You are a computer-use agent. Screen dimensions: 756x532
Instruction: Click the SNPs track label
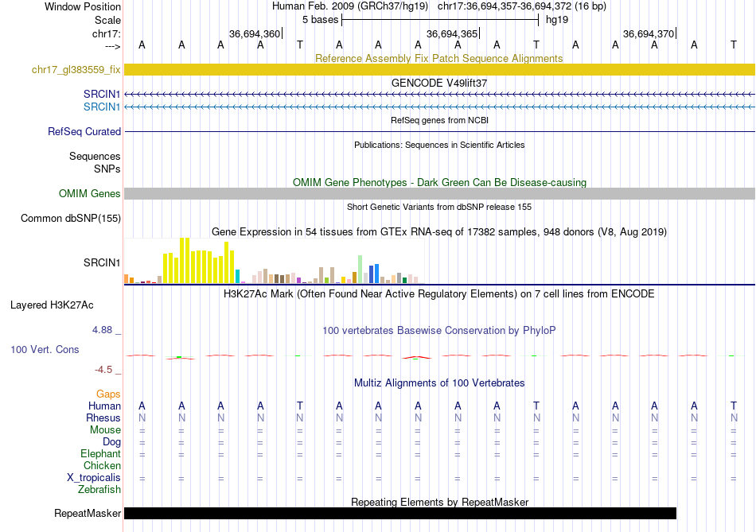(107, 169)
